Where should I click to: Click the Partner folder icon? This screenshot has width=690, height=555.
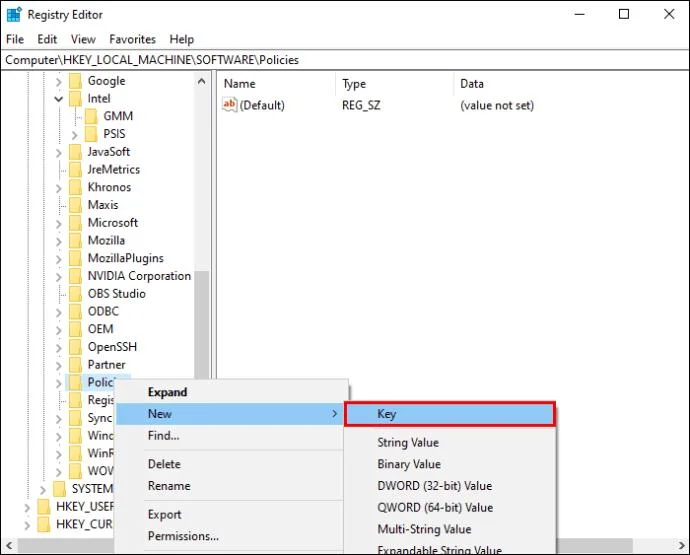[x=75, y=365]
